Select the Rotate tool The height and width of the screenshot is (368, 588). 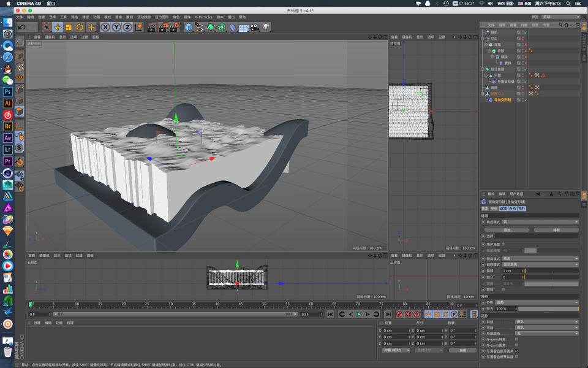[x=80, y=27]
